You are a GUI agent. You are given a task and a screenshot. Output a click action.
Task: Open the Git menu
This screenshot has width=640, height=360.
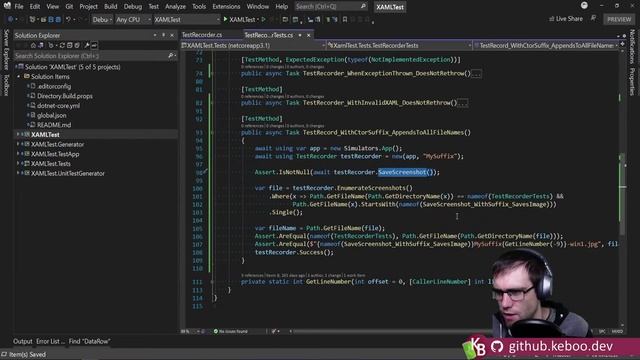69,7
